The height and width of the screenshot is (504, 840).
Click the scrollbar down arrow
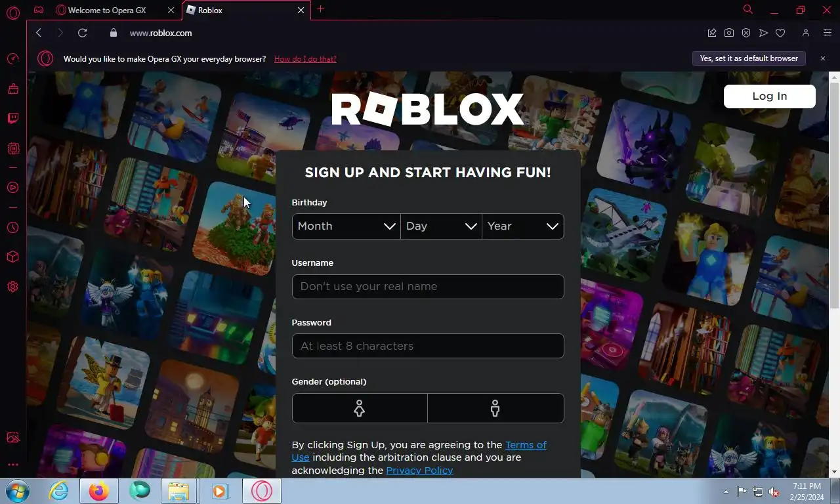coord(835,472)
